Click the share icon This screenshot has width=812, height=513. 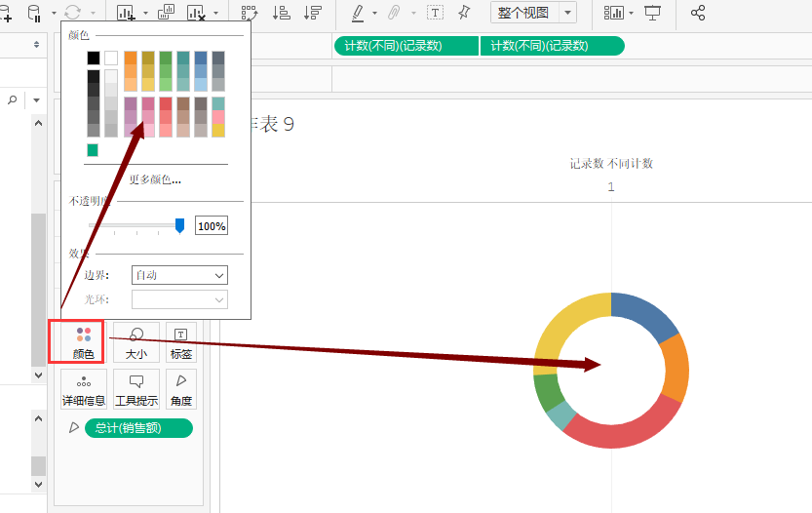pos(698,13)
